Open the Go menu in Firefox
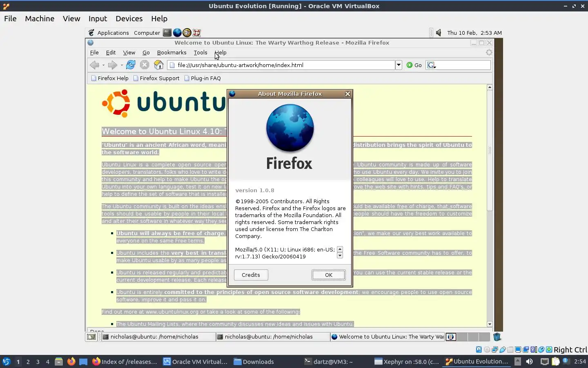Screen dimensions: 588x368 (146, 52)
